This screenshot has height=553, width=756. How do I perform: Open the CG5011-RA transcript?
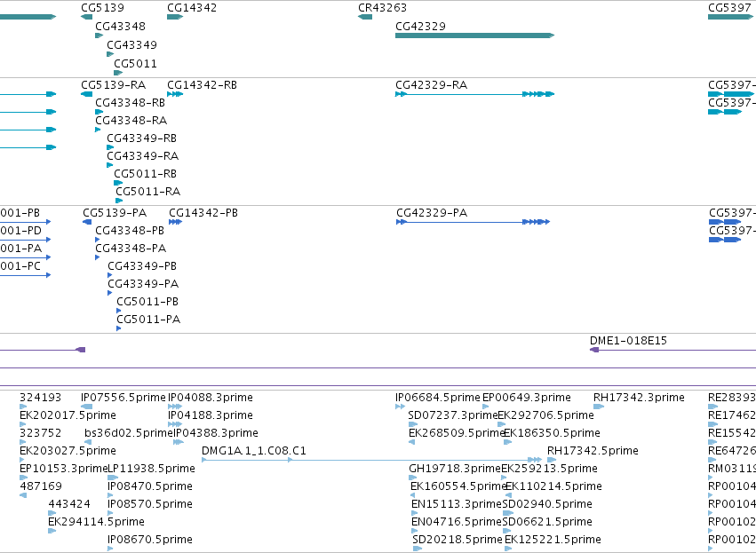[148, 191]
